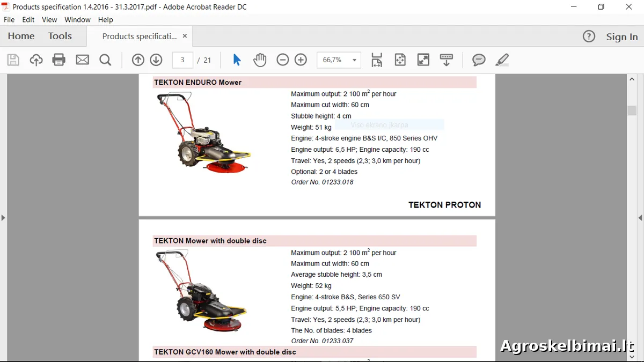Switch to the Tools tab
644x362 pixels.
[x=60, y=36]
